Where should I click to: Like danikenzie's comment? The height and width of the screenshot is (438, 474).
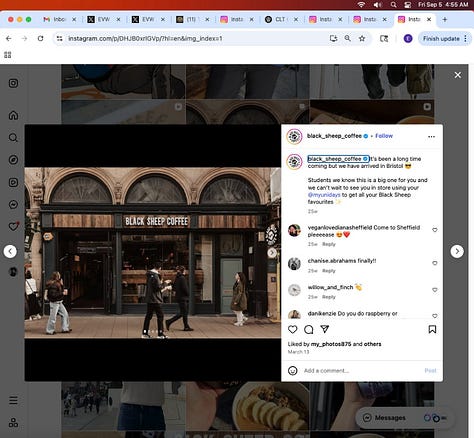(435, 315)
